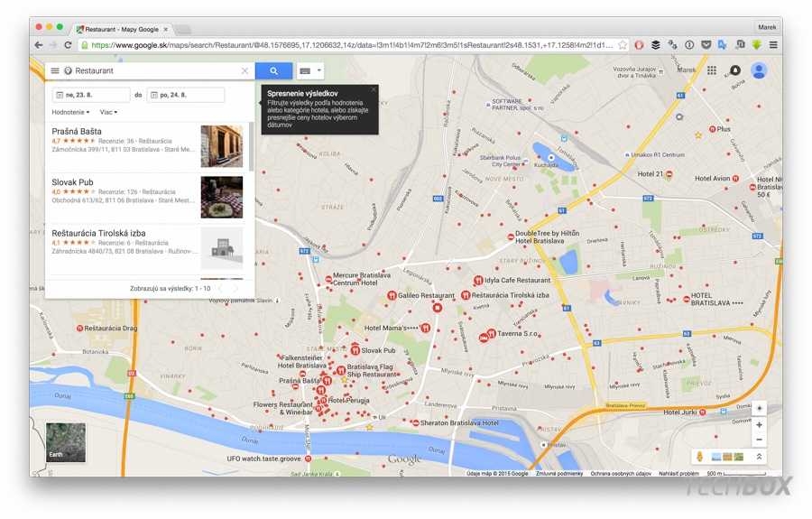The width and height of the screenshot is (812, 519).
Task: Go to the previous results page
Action: click(x=221, y=289)
